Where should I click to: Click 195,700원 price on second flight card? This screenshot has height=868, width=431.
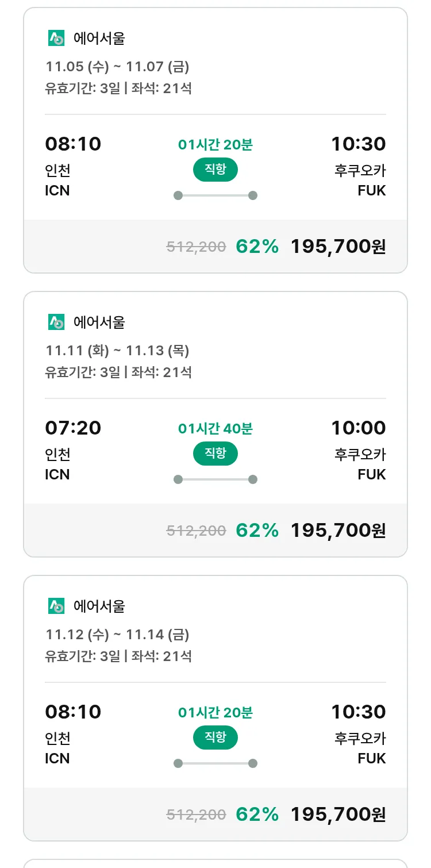(338, 531)
